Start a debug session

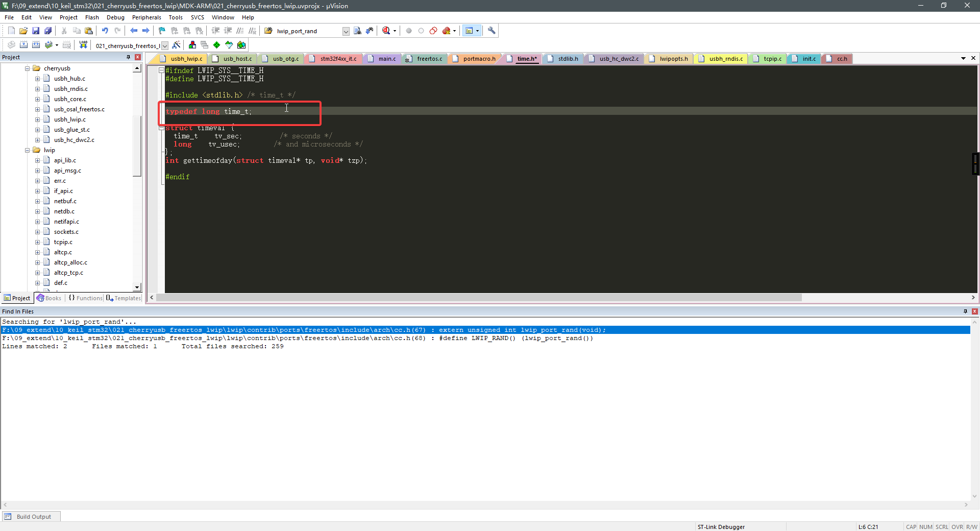(x=386, y=31)
